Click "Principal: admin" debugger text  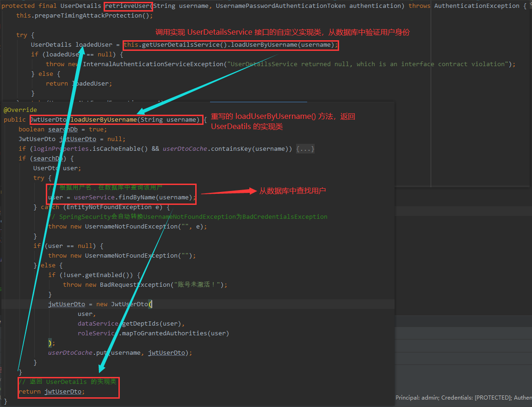tap(417, 397)
